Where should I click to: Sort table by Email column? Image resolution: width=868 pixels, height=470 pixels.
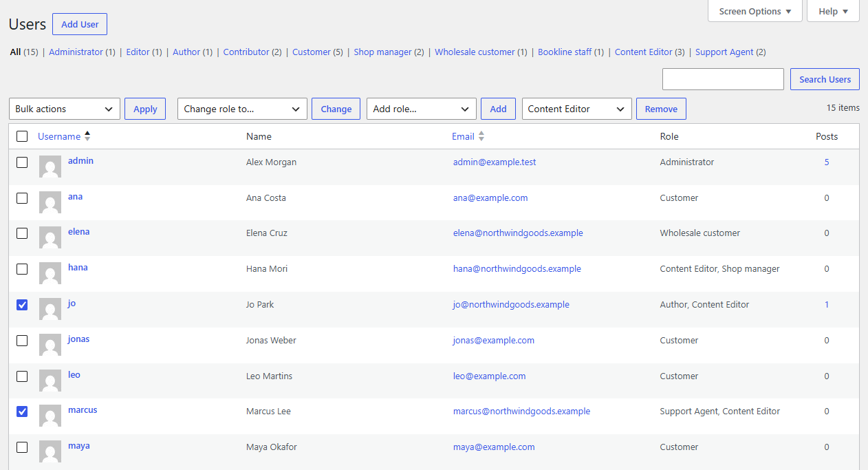(x=463, y=136)
